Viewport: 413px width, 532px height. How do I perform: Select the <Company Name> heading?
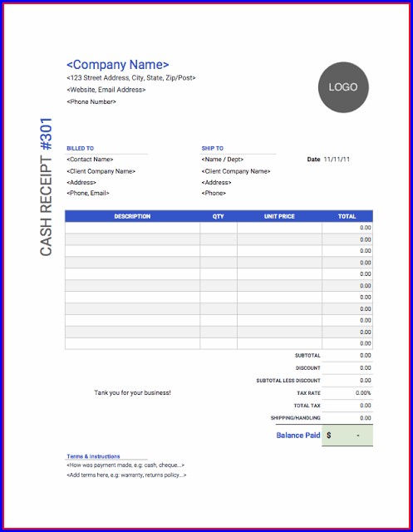(118, 65)
